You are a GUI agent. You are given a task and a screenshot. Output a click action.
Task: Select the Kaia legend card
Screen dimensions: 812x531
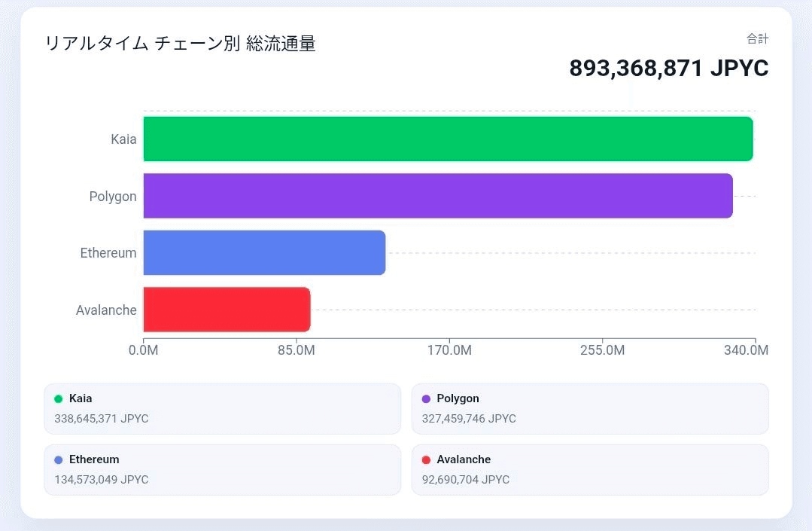pos(223,409)
